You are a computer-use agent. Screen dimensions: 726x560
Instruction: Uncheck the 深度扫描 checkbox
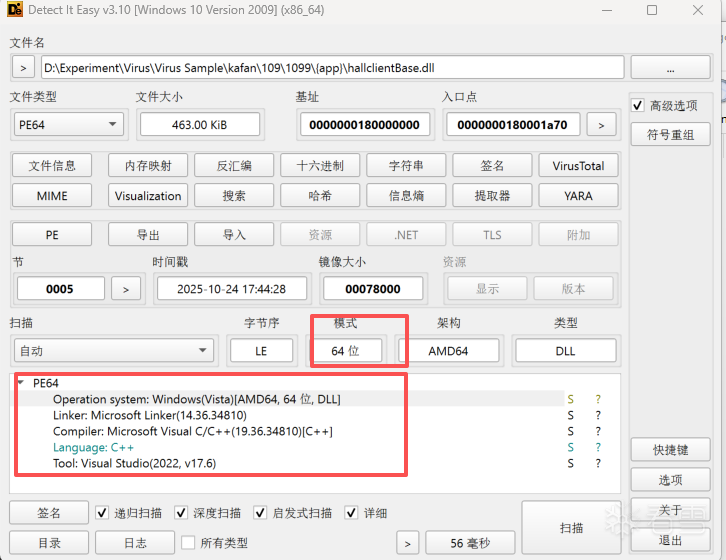pyautogui.click(x=181, y=513)
